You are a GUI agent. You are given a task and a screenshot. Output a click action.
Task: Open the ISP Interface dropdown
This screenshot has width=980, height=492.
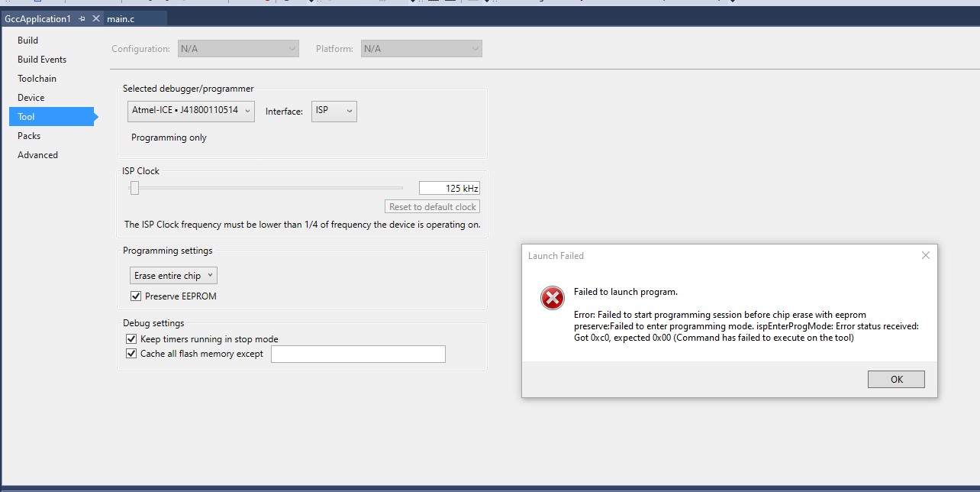click(x=334, y=111)
